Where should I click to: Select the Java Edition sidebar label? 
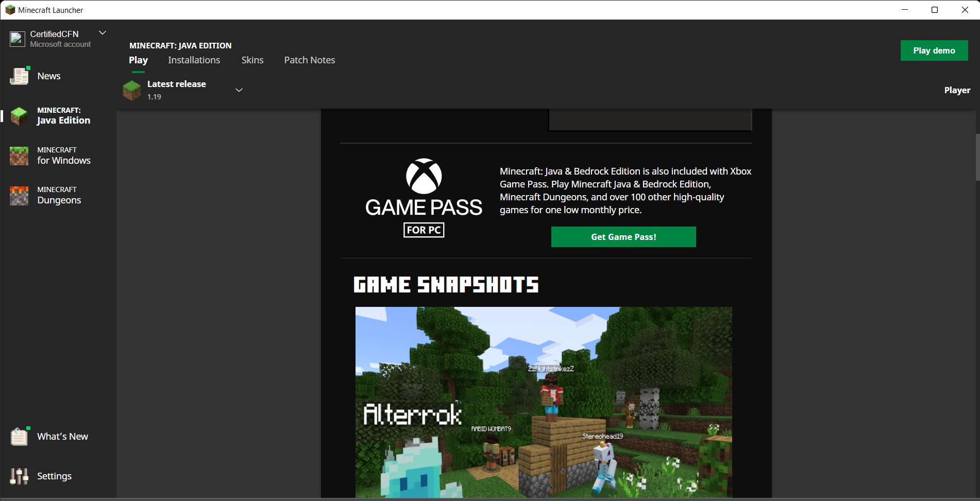63,116
